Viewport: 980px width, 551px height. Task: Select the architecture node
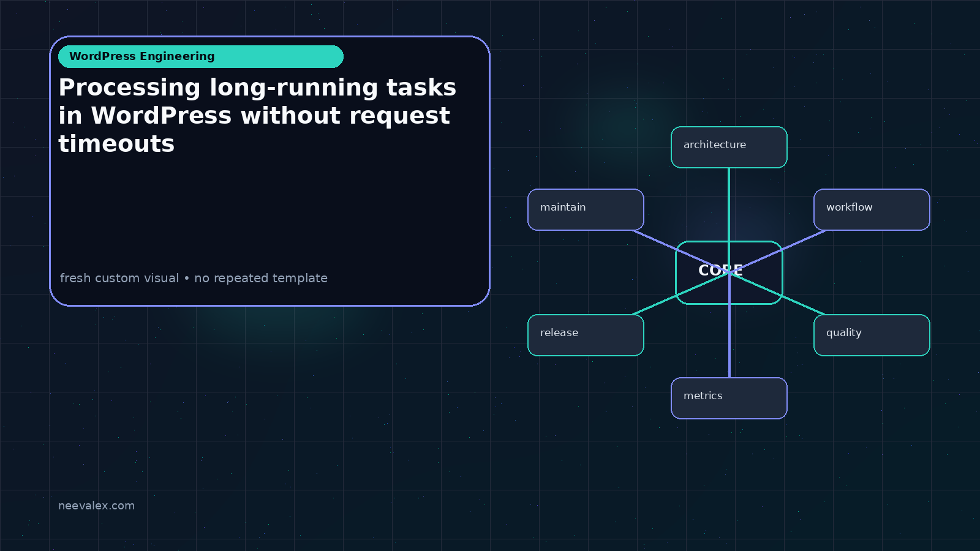[x=729, y=147]
